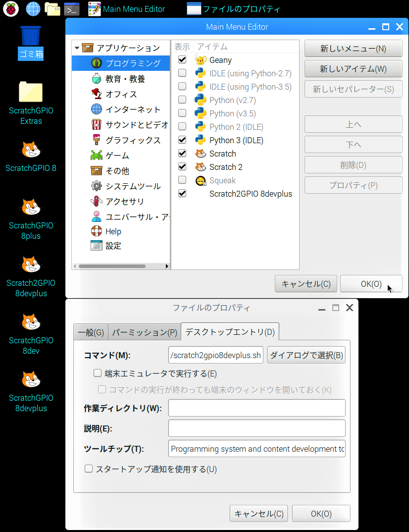Screen dimensions: 409x532
Task: Select the ScratchGPIO 8 desktop icon
Action: click(x=31, y=156)
